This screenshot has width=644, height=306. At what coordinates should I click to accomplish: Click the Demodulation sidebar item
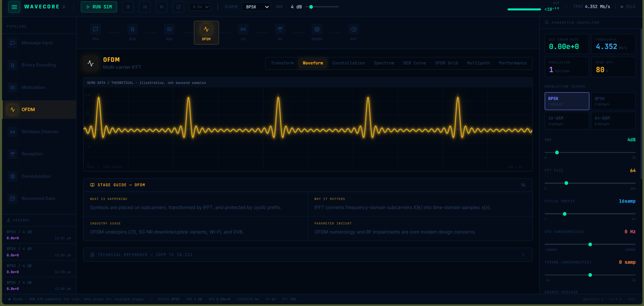39,176
